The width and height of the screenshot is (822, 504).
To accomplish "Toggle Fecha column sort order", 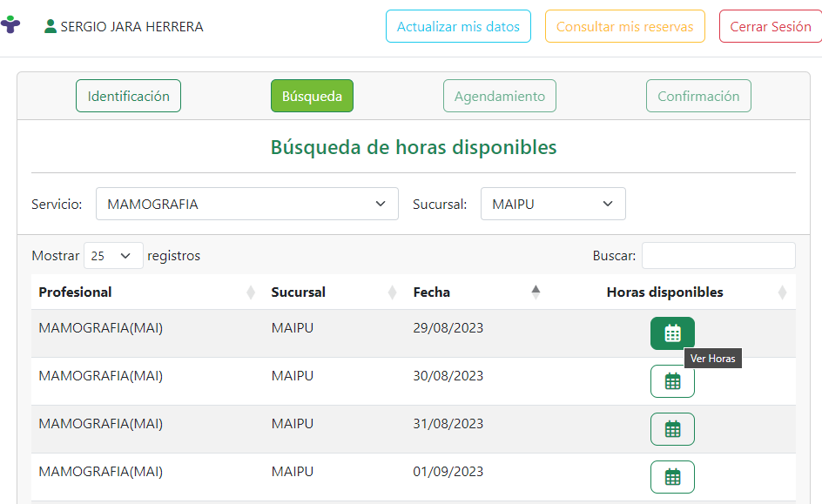I will [x=536, y=292].
